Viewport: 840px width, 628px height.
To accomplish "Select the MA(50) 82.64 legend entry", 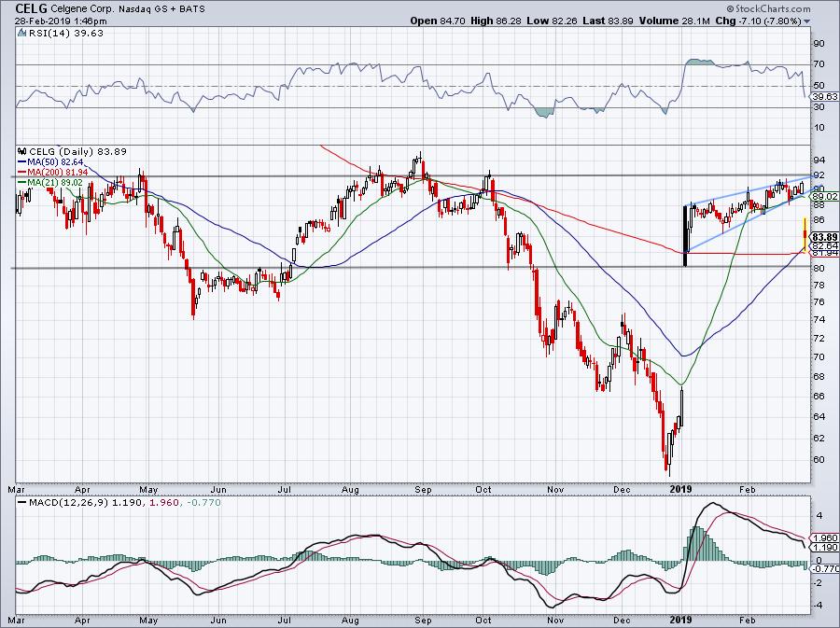I will coord(51,162).
